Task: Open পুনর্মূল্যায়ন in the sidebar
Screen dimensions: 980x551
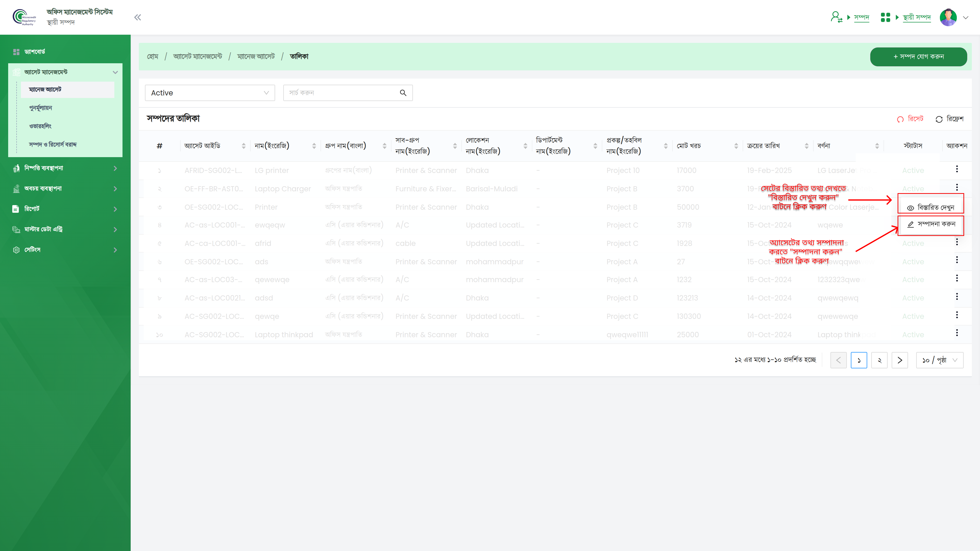Action: (40, 108)
